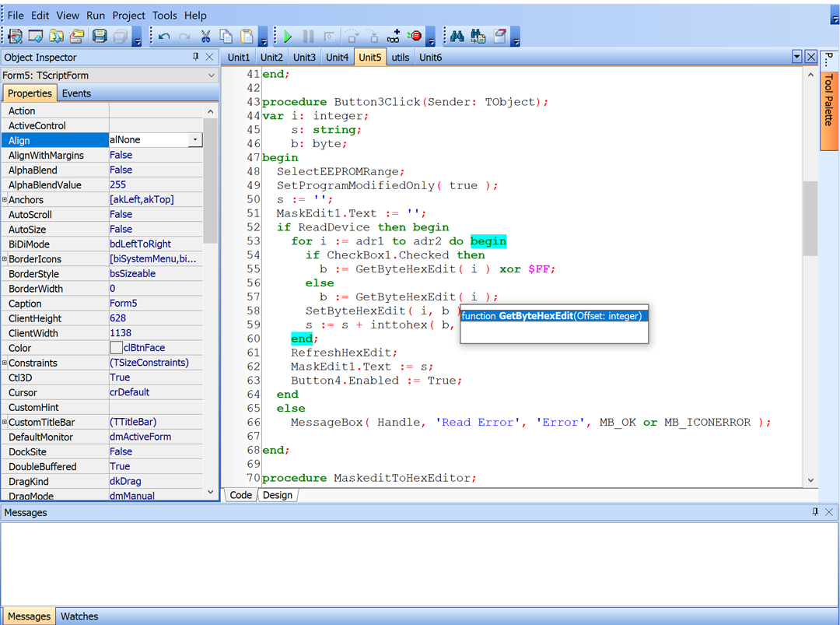Open file toolbar overflow dropdown
The height and width of the screenshot is (625, 840).
point(137,37)
